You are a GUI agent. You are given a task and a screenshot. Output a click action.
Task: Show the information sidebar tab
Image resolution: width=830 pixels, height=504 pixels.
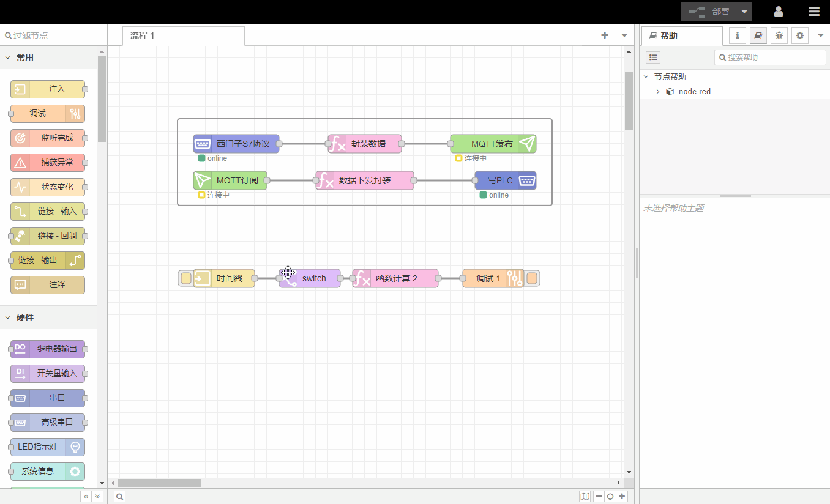point(737,35)
